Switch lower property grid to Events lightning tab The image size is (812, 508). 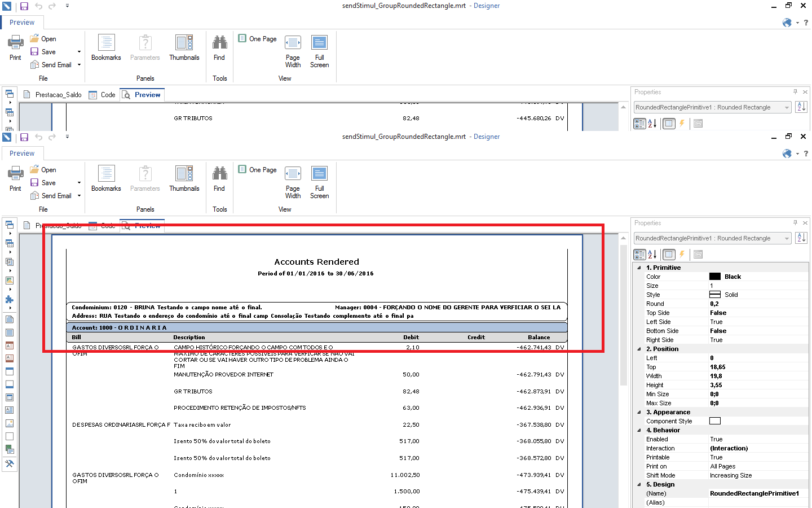[682, 255]
